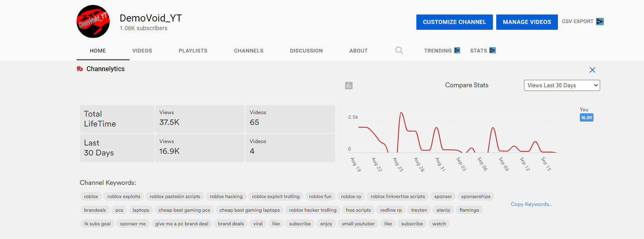Open the Discussion tab
Image resolution: width=644 pixels, height=239 pixels.
306,51
